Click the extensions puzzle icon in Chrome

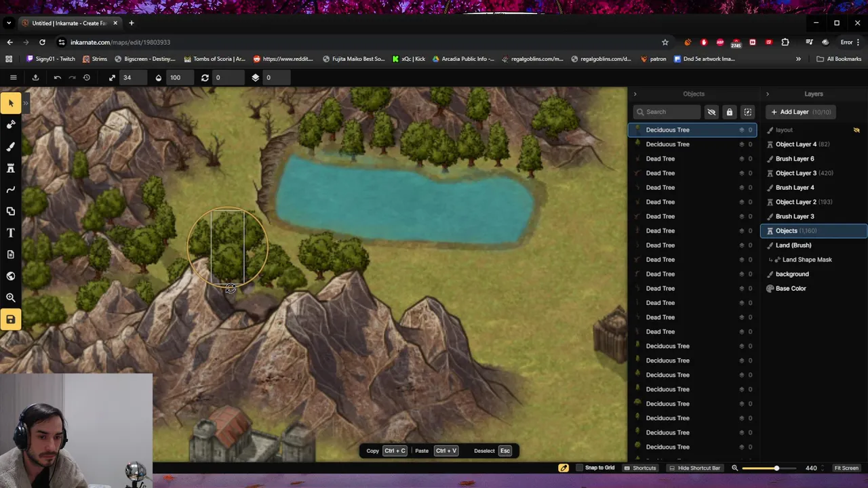tap(785, 42)
